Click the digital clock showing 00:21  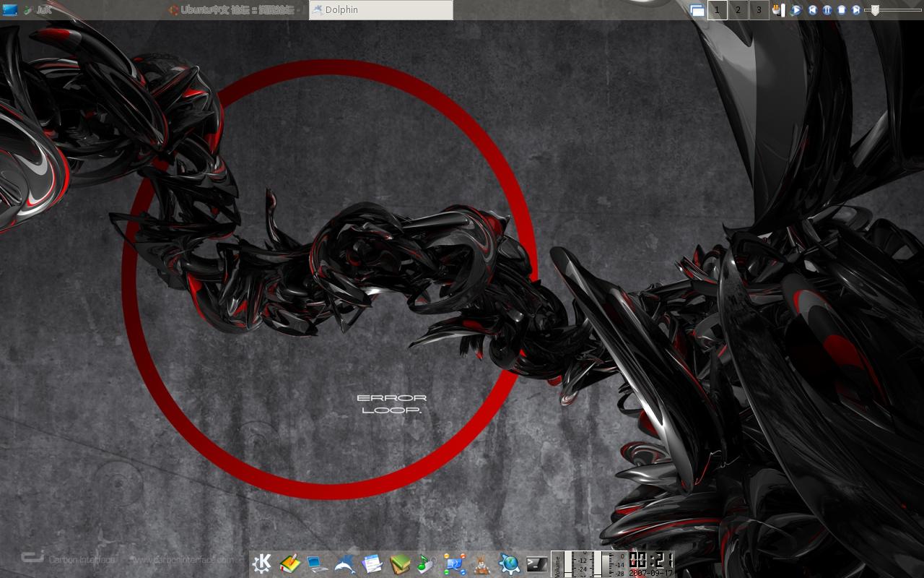651,564
